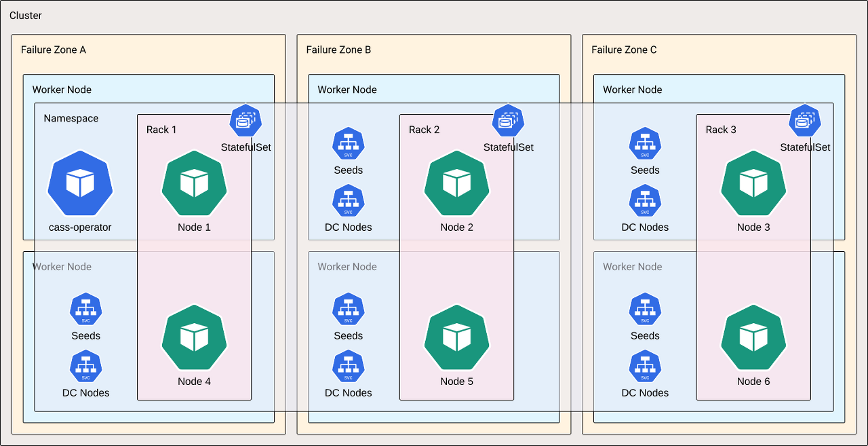Image resolution: width=868 pixels, height=446 pixels.
Task: Click the StatefulSet icon on Rack 1
Action: [x=245, y=121]
